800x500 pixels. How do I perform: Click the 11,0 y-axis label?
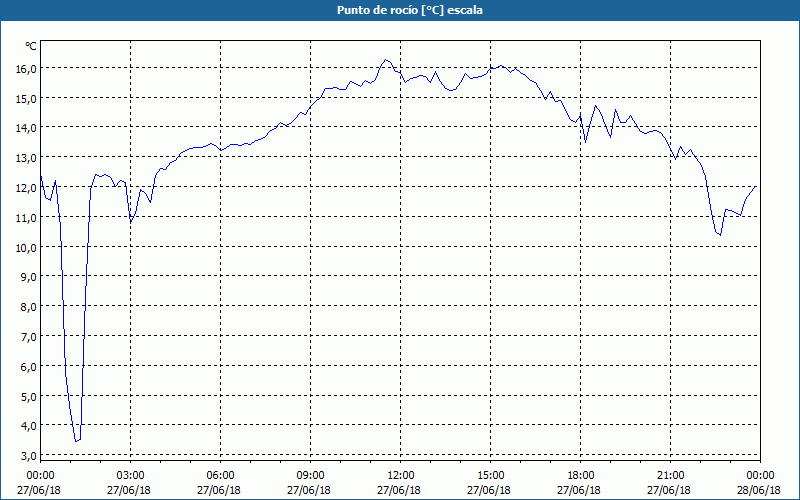(27, 218)
